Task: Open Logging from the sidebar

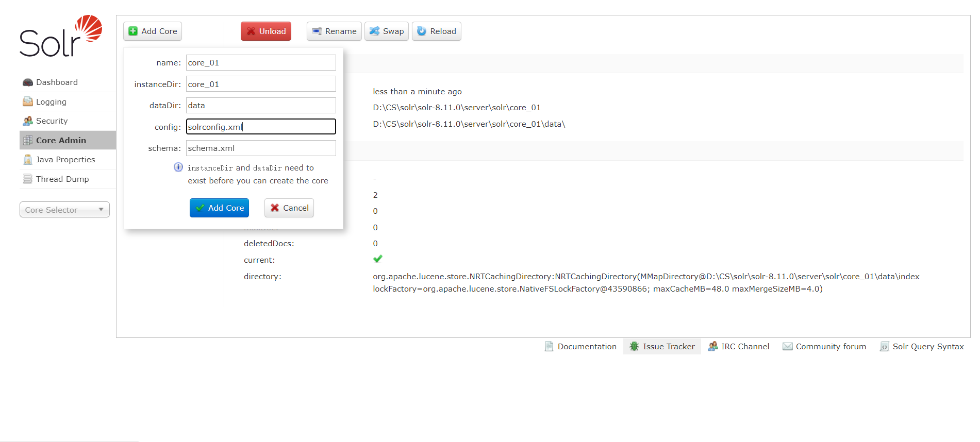Action: pos(68,101)
